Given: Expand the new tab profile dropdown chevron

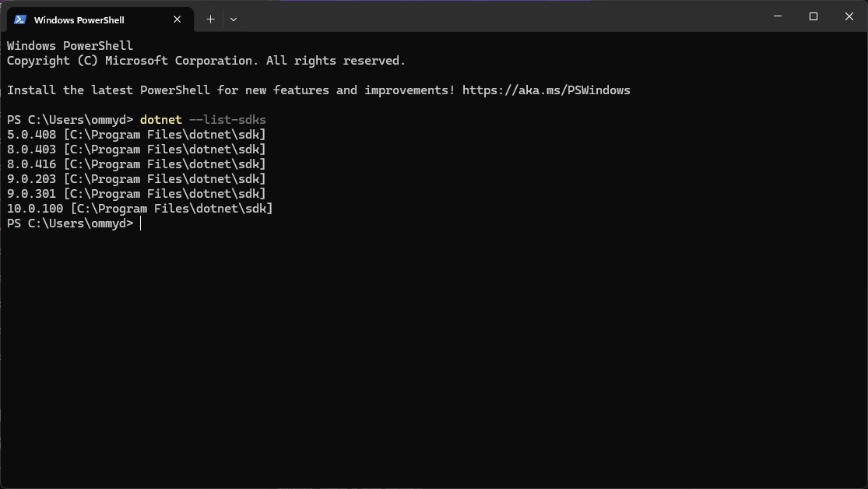Looking at the screenshot, I should tap(234, 19).
